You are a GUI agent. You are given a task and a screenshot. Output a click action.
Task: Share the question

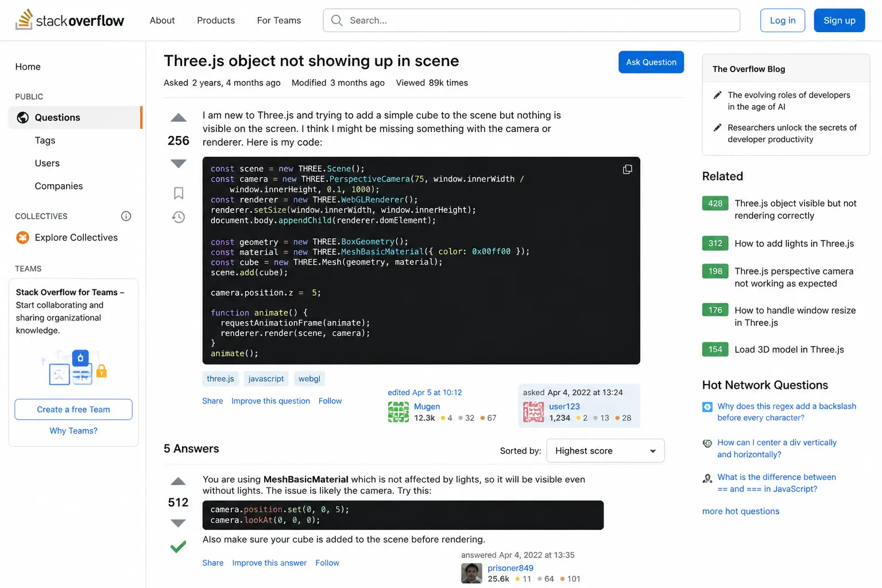click(x=212, y=401)
